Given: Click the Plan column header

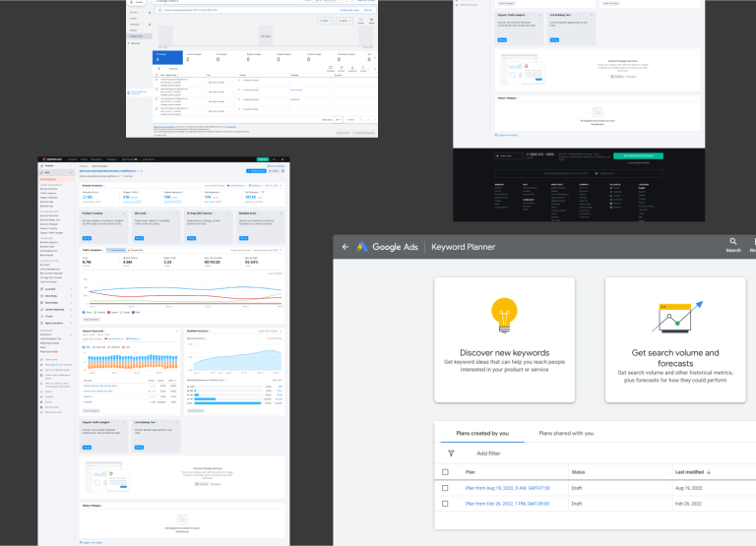Looking at the screenshot, I should pos(471,472).
